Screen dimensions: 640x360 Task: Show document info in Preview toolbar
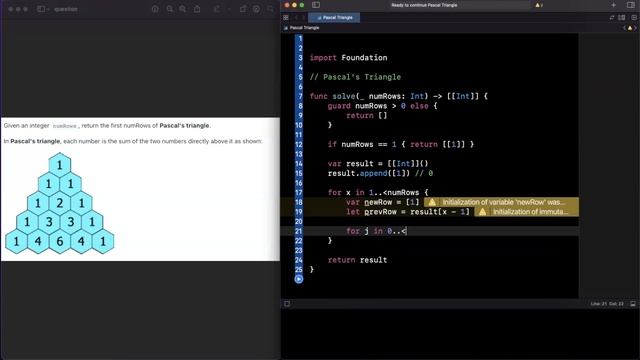(155, 9)
